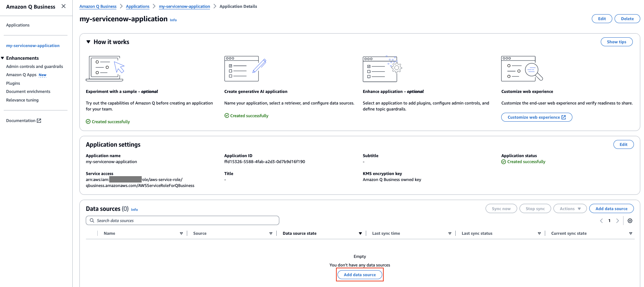Image resolution: width=644 pixels, height=287 pixels.
Task: Open the table preferences gear icon
Action: tap(630, 221)
